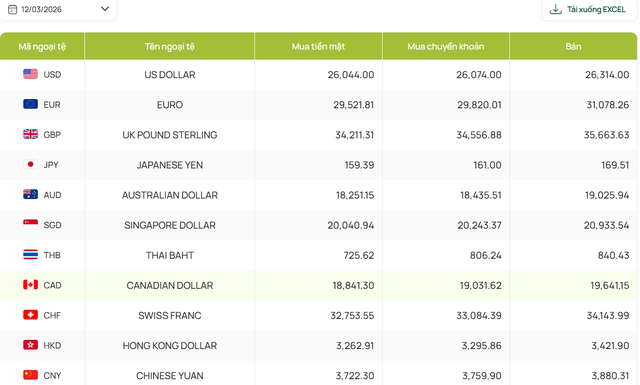Click the AUSTRALIAN DOLLAR name
Viewport: 640px width, 385px height.
[x=170, y=195]
